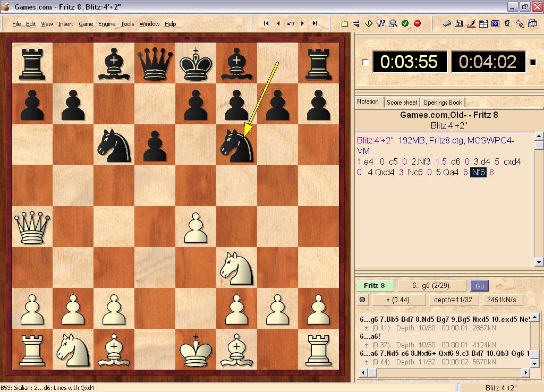Take back the last move
544x392 pixels.
(291, 23)
